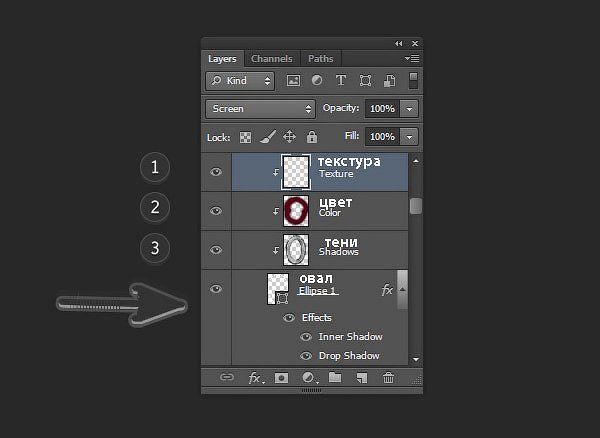
Task: Click the adjustment layer filter icon
Action: (317, 80)
